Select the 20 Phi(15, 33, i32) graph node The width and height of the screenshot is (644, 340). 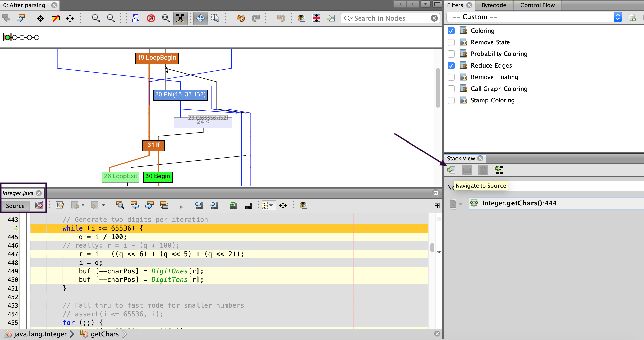click(180, 95)
